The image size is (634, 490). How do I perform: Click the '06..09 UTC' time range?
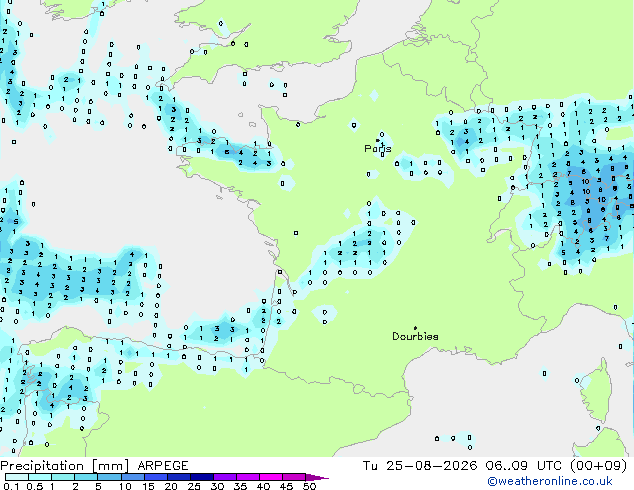(x=524, y=466)
